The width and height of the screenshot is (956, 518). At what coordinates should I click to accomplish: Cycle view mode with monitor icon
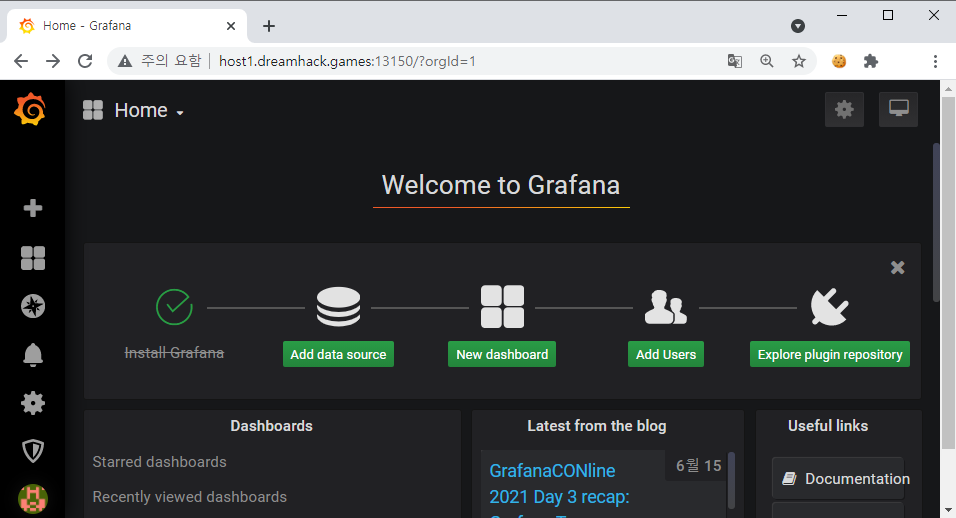coord(898,110)
